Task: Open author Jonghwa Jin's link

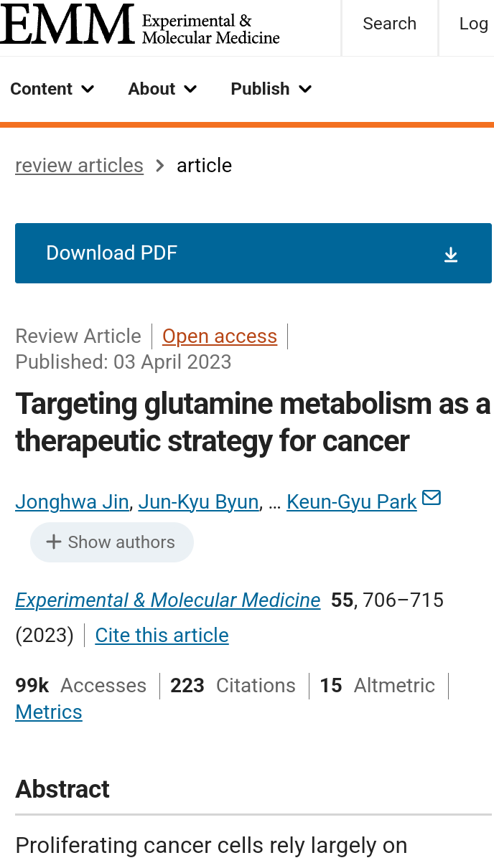Action: [72, 502]
